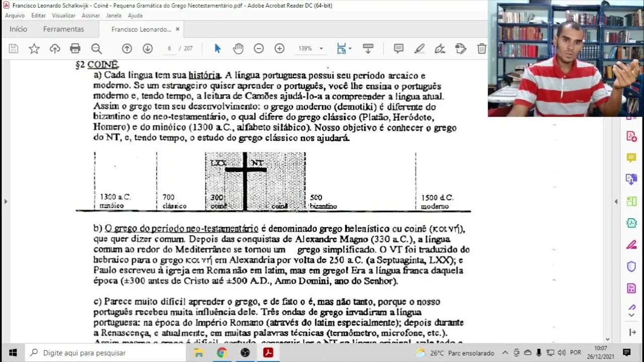Show hidden system tray icons chevron
The image size is (644, 362).
[x=505, y=353]
